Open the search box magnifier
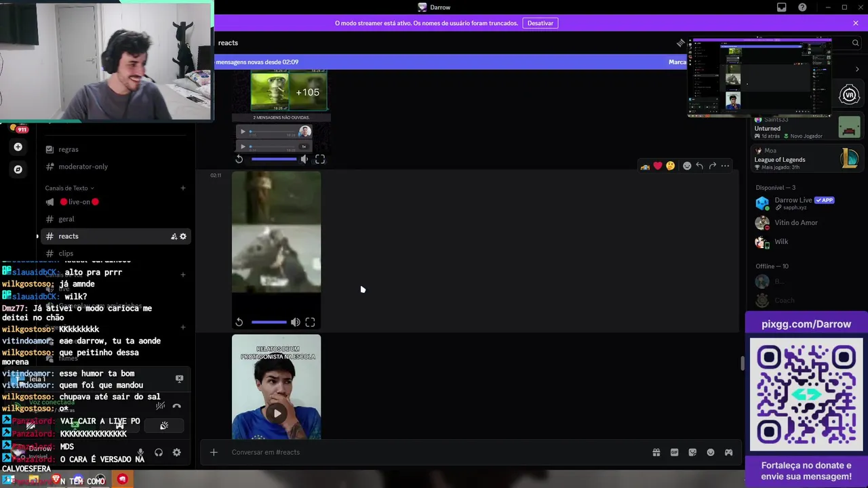Image resolution: width=868 pixels, height=488 pixels. click(x=855, y=43)
